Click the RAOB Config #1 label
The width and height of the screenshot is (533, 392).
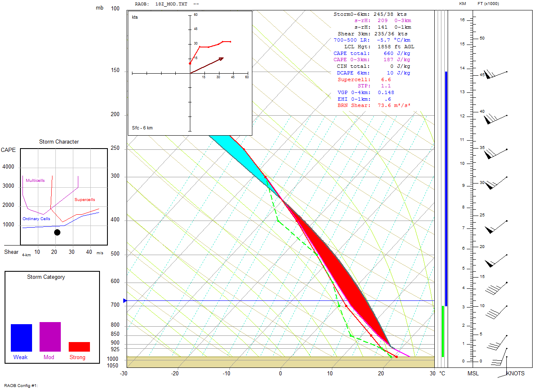coord(21,386)
